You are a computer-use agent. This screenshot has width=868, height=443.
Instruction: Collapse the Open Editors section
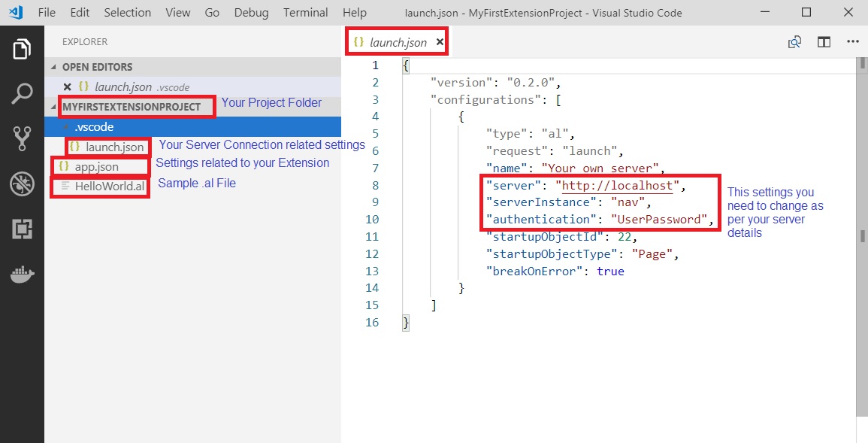tap(54, 67)
